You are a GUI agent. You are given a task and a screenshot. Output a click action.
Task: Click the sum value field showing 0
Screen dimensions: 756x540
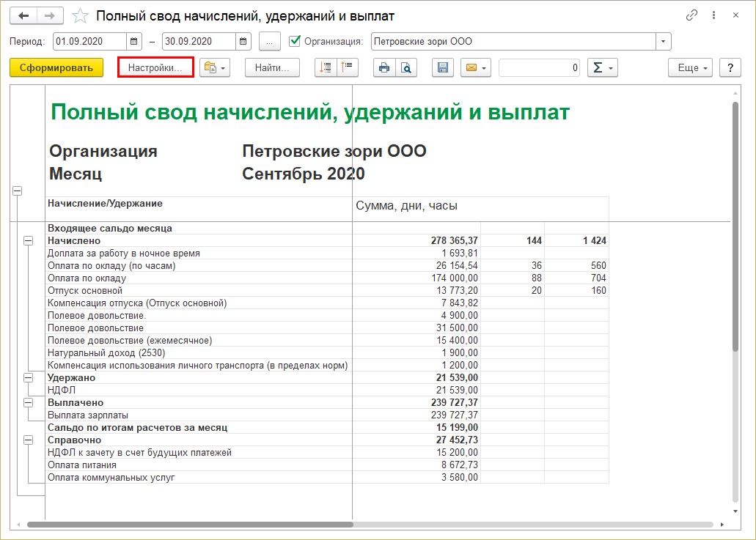click(539, 67)
